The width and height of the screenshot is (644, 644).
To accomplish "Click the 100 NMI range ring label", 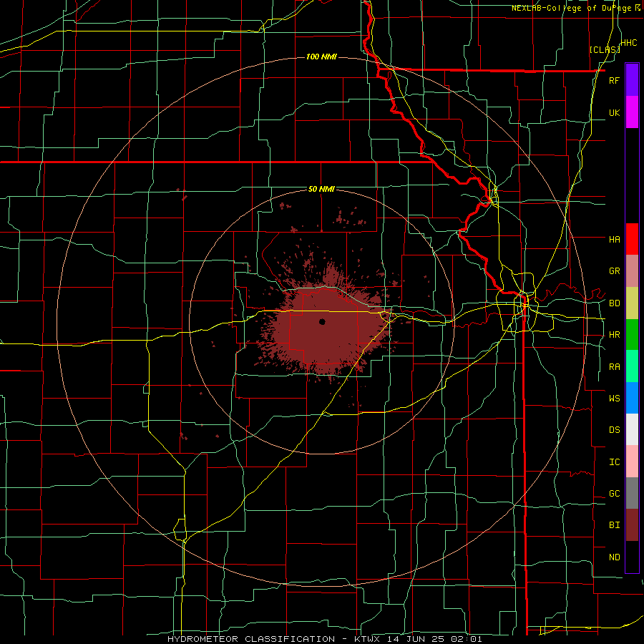I will 321,57.
